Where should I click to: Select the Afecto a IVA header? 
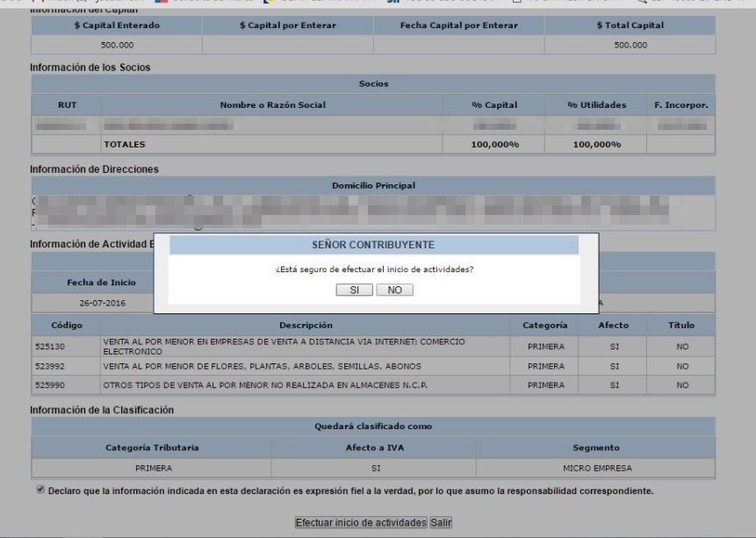tap(375, 448)
